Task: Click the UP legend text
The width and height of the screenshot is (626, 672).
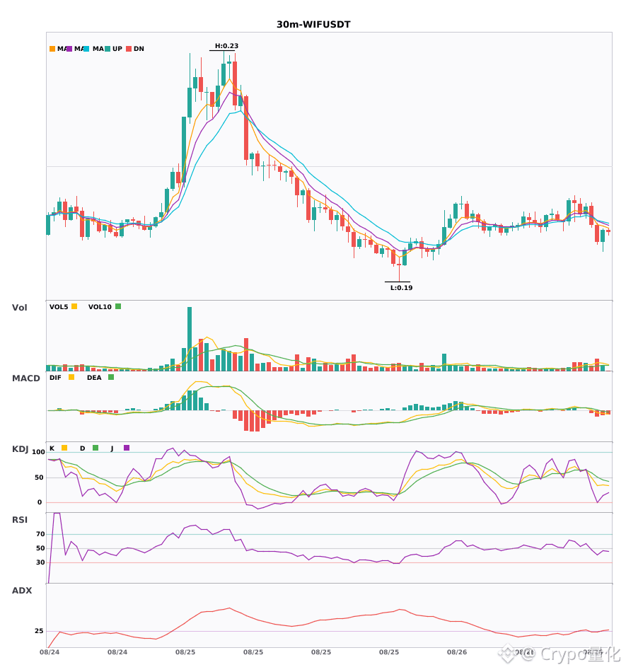Action: (x=117, y=49)
